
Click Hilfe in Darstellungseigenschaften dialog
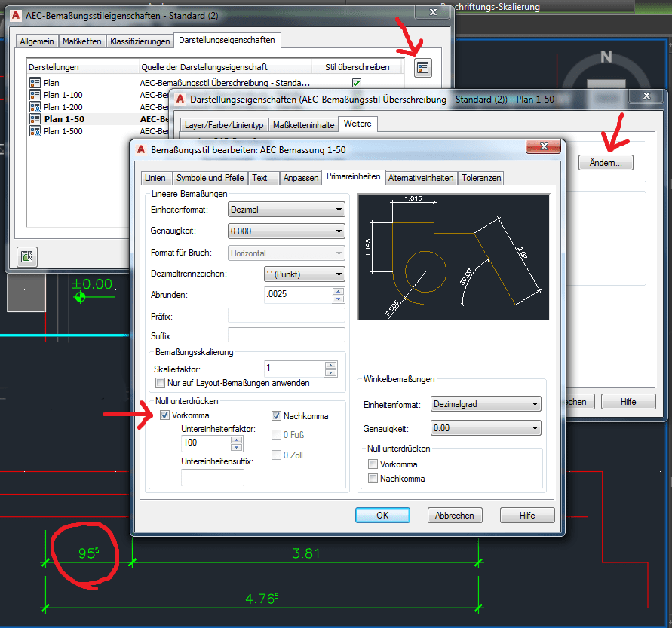click(628, 401)
